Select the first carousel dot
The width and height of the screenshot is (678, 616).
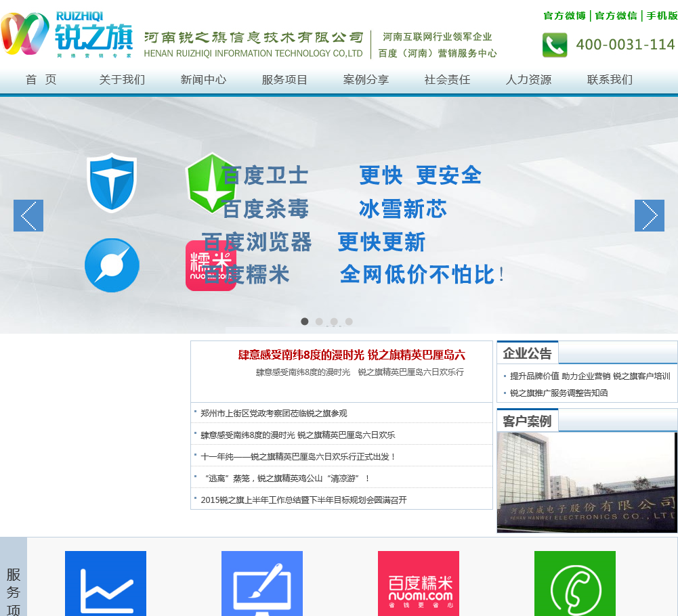tap(304, 322)
